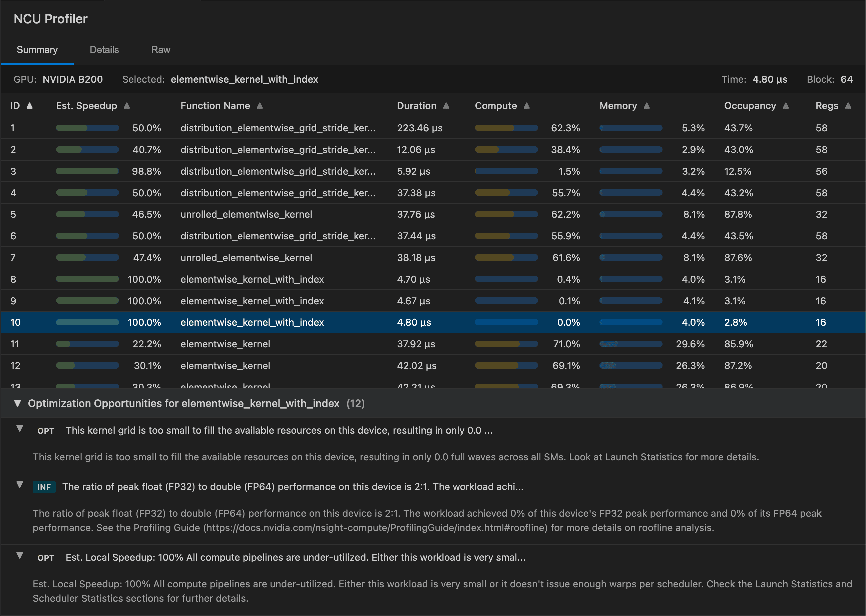The height and width of the screenshot is (616, 866).
Task: Sort the table by the ID column arrow
Action: pos(29,106)
